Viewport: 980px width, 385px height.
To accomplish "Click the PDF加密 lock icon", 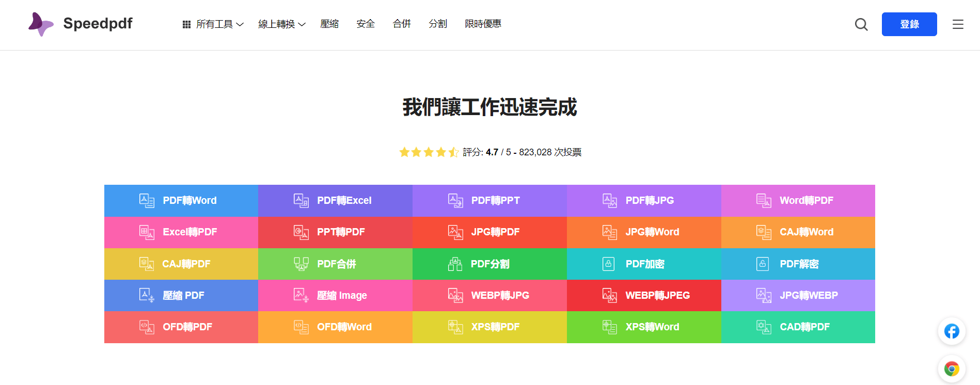I will click(609, 264).
